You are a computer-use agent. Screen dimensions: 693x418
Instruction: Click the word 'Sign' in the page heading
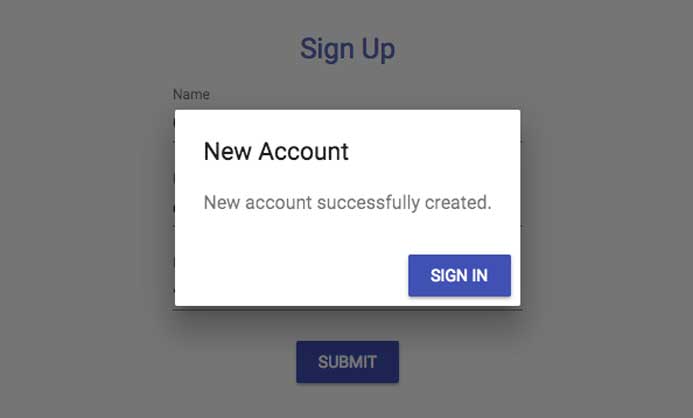click(x=327, y=49)
